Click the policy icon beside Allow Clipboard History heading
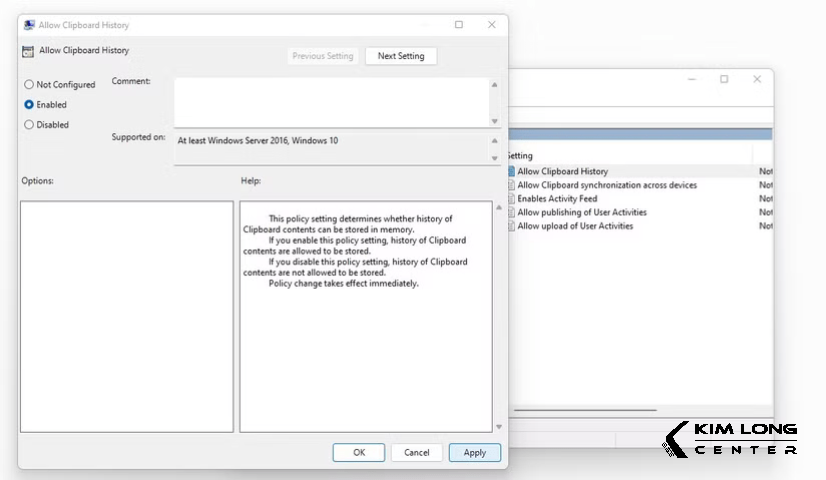The width and height of the screenshot is (826, 480). [x=27, y=52]
